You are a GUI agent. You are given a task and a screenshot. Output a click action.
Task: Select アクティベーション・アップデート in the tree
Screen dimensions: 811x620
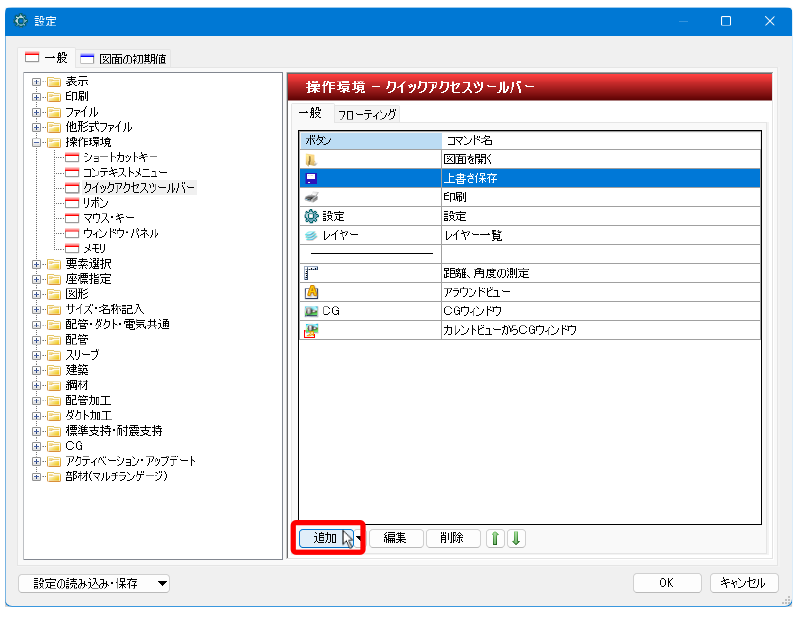pyautogui.click(x=131, y=461)
